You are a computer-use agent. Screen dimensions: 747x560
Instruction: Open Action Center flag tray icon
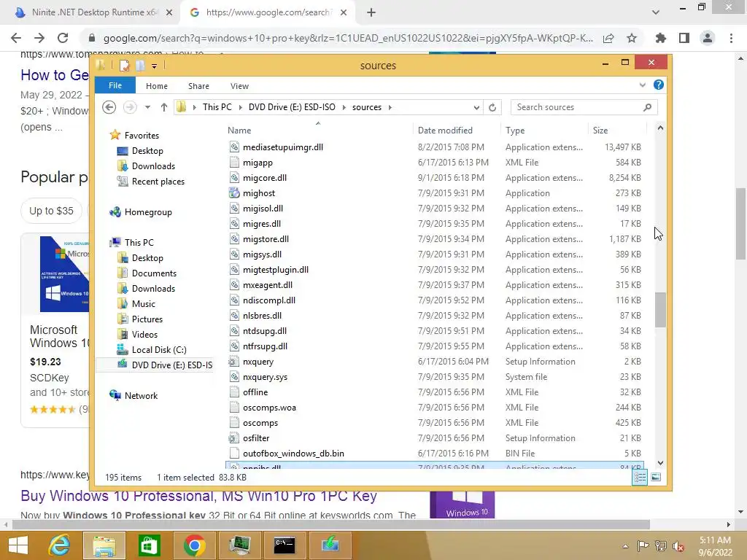coord(643,546)
